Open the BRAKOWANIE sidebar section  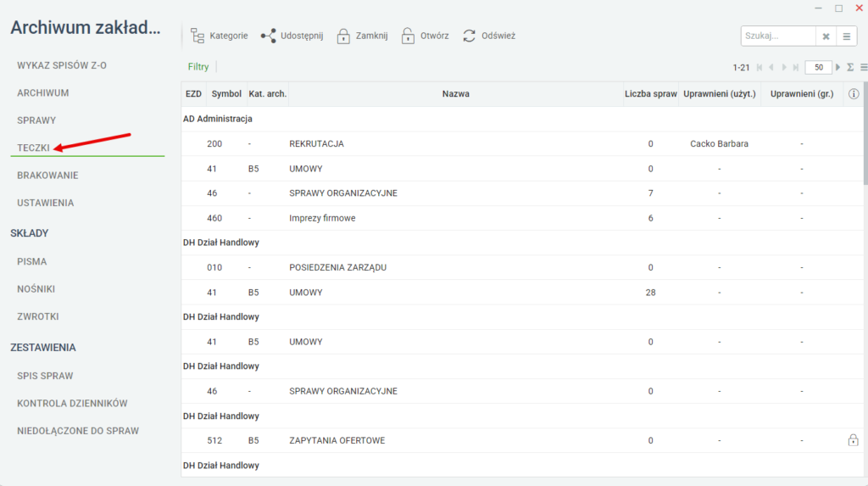47,175
